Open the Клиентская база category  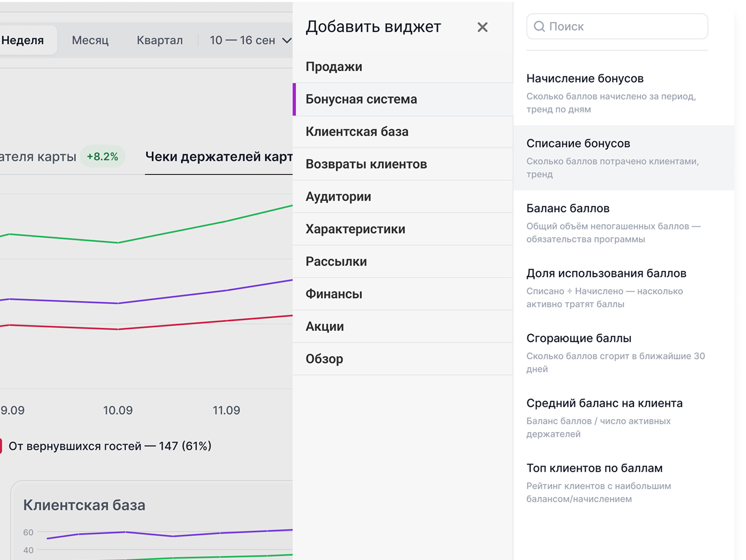(x=403, y=132)
